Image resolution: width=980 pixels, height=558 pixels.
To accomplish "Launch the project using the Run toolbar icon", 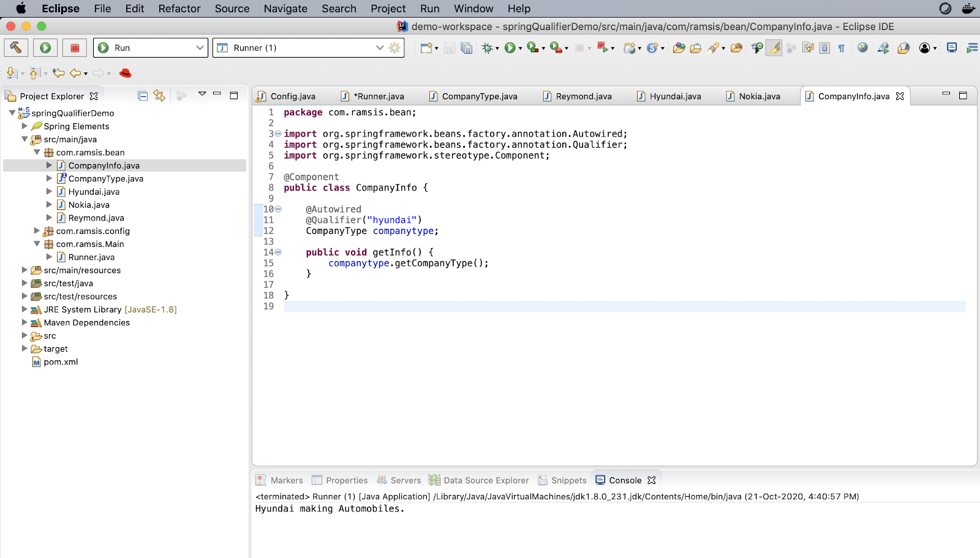I will (x=45, y=47).
